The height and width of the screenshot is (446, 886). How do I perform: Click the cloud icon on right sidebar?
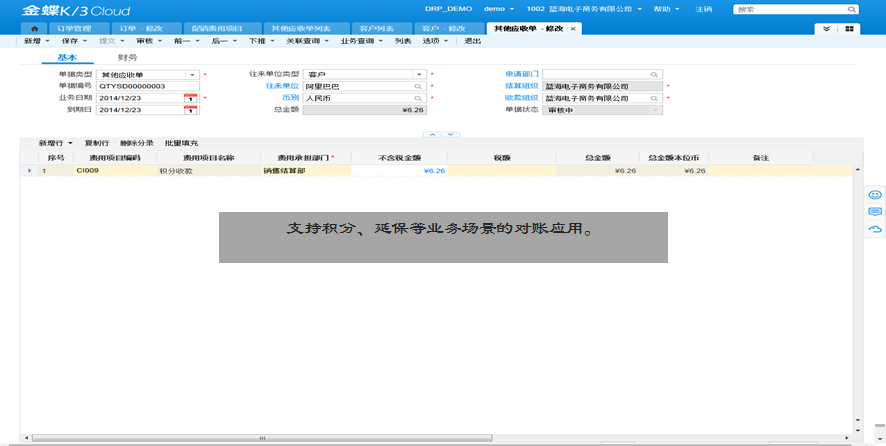[x=875, y=229]
